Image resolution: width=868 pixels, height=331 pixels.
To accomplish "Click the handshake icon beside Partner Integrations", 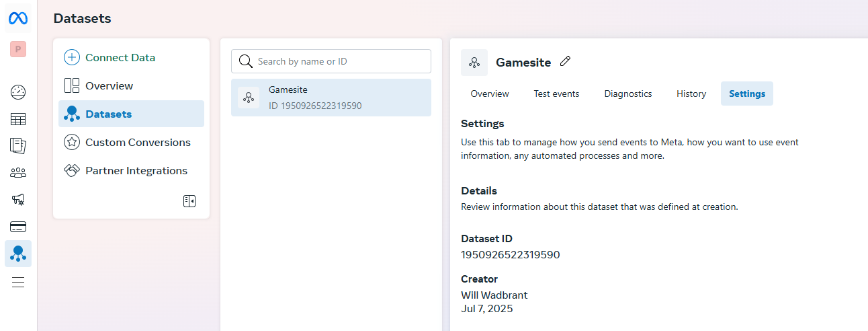I will (72, 170).
